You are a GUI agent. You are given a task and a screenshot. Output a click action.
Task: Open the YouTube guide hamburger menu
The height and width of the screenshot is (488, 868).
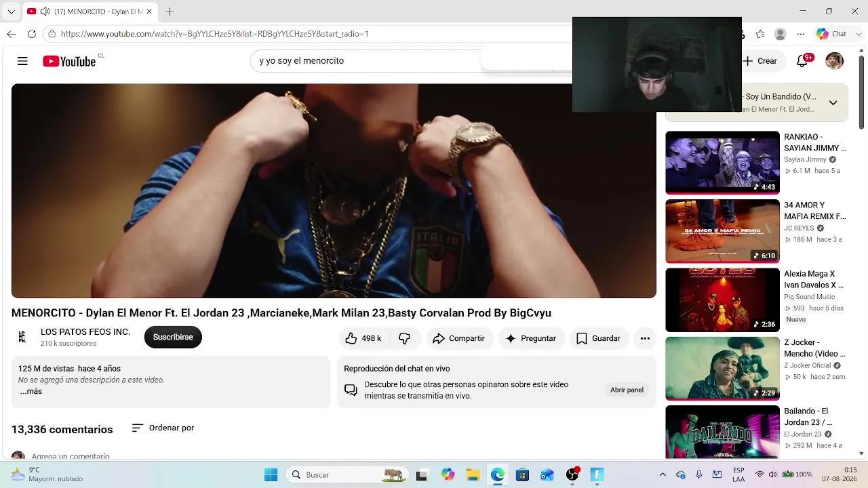[22, 61]
